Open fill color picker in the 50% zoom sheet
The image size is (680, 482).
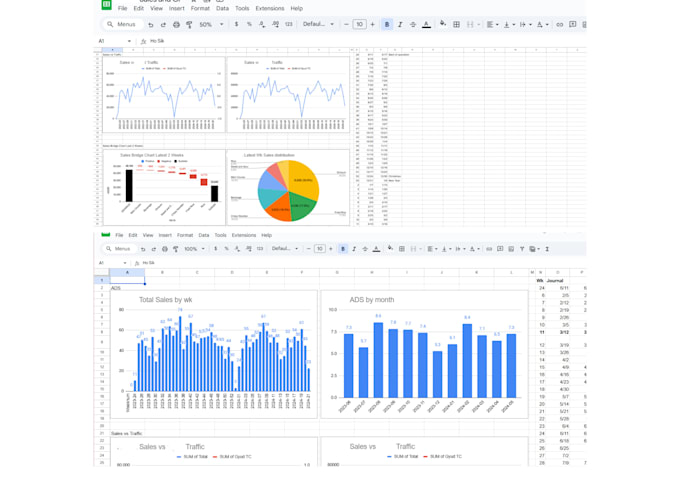(443, 23)
